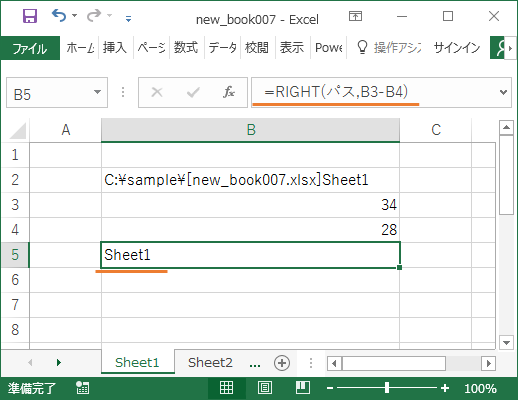Click the サインイン sign-in link

tap(457, 48)
